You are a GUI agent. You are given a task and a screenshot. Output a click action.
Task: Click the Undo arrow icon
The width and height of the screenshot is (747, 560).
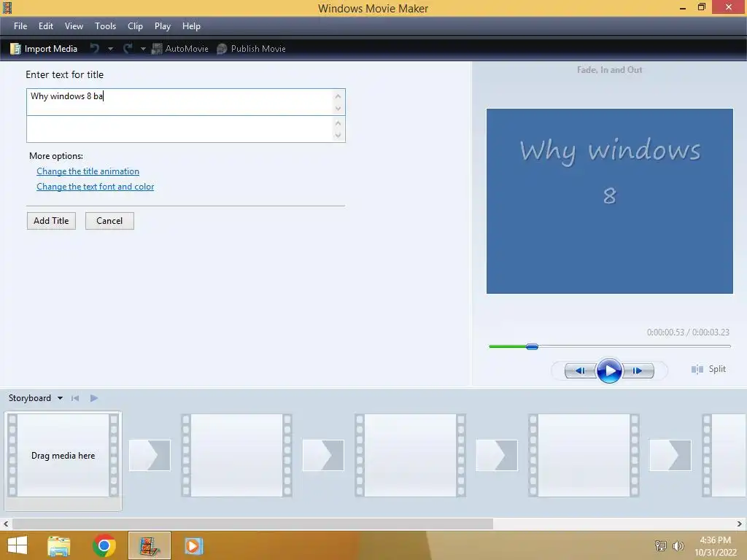click(x=95, y=49)
